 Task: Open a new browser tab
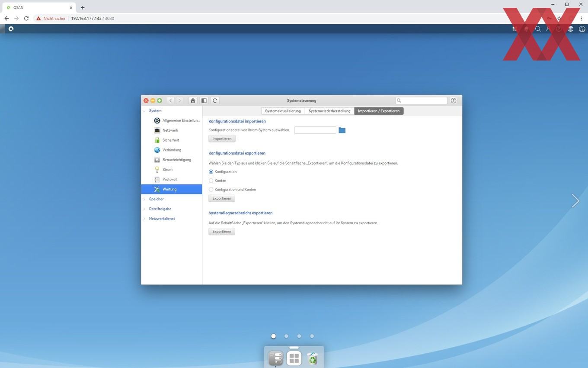pyautogui.click(x=83, y=7)
